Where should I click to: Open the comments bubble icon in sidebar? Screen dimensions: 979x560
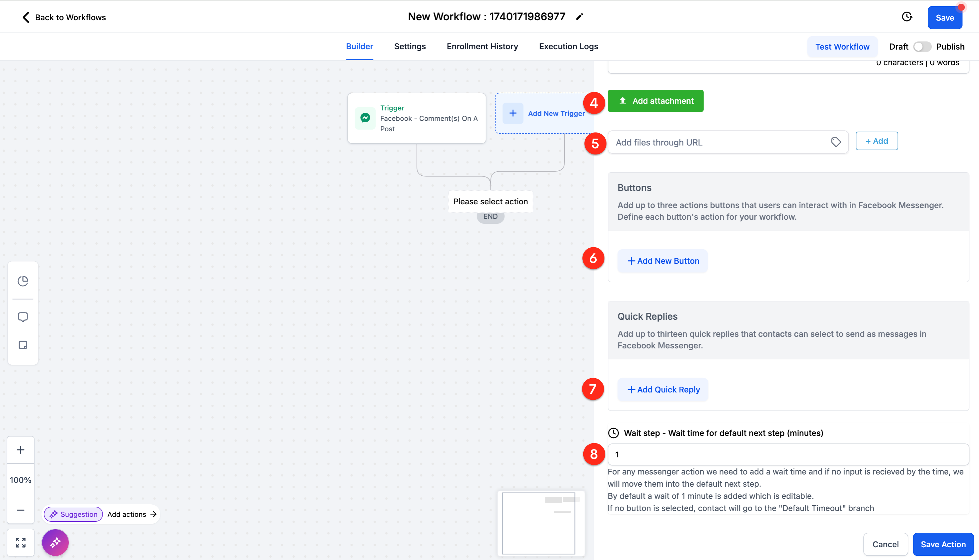(23, 317)
